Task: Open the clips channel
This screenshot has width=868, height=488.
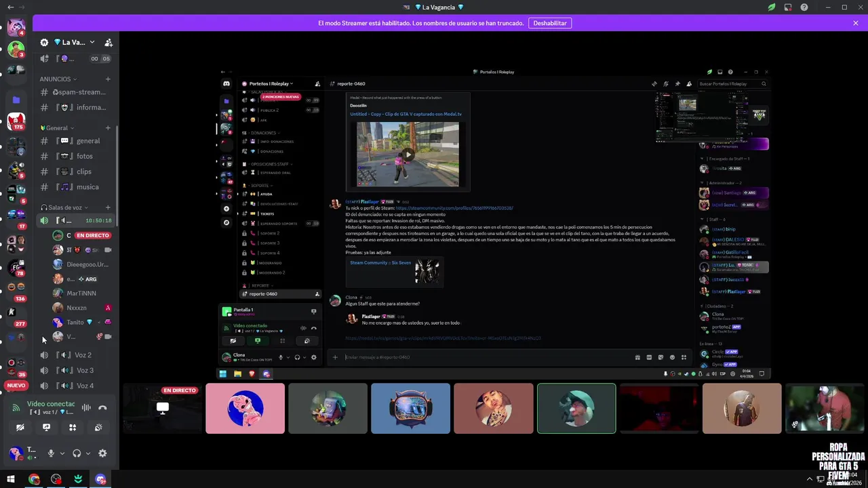Action: coord(75,171)
